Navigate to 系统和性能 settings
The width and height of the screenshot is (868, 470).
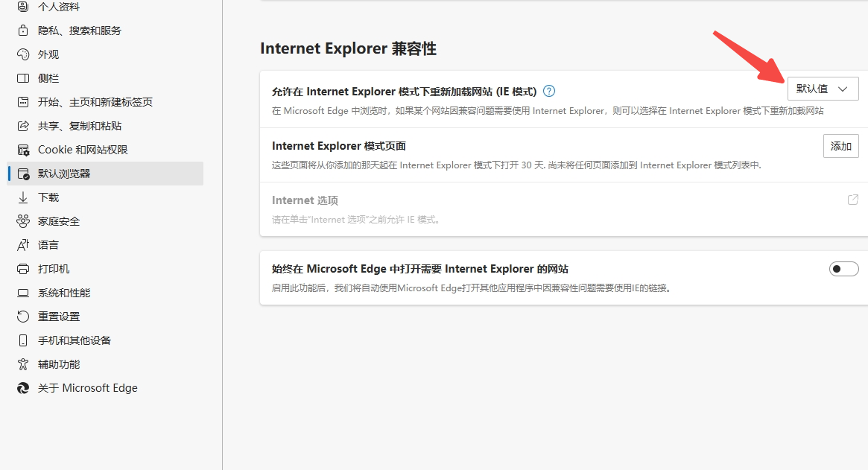tap(105, 293)
